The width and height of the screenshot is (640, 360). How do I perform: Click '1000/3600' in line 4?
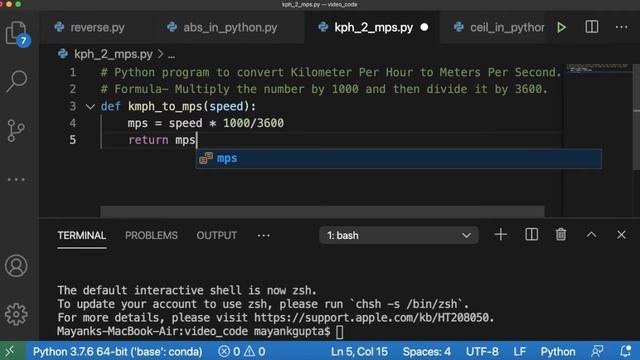coord(253,123)
